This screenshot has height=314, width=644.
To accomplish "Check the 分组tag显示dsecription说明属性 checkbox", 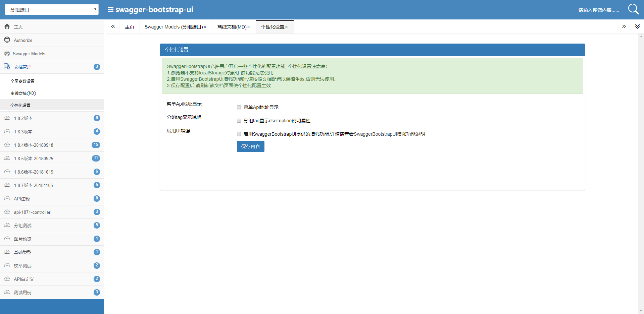I will 239,121.
